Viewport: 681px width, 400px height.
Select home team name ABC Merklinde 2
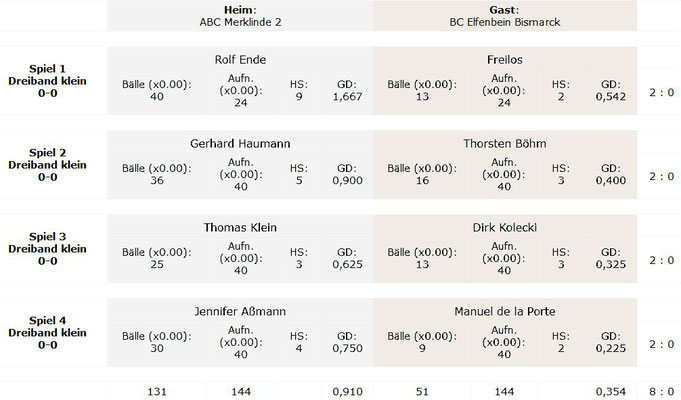tap(240, 22)
